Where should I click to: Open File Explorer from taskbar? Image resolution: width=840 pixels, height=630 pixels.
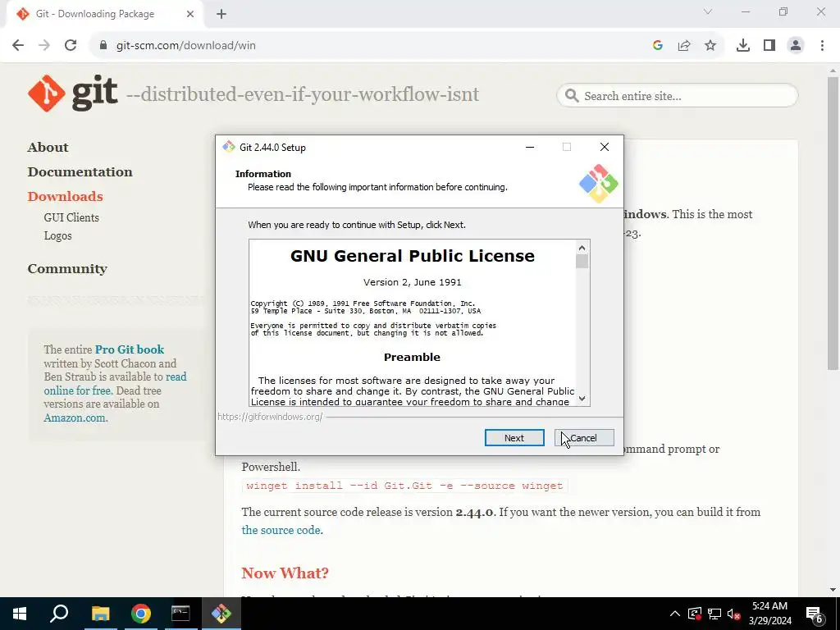100,614
